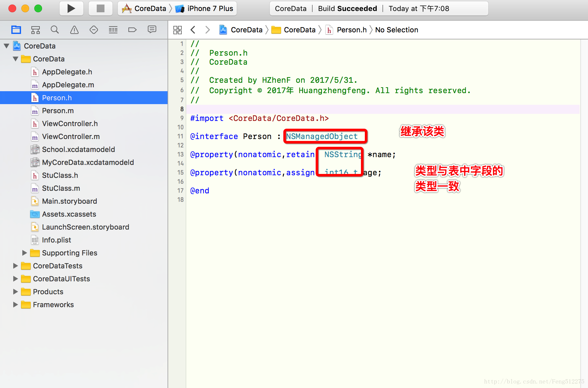Click line number 11 in gutter

pyautogui.click(x=180, y=136)
